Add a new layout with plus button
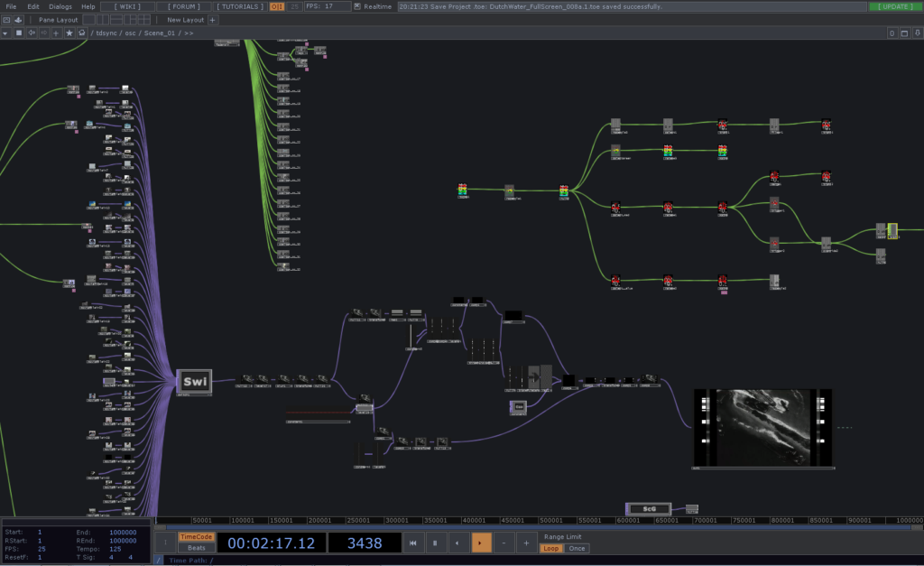Viewport: 924px width, 566px height. coord(213,20)
